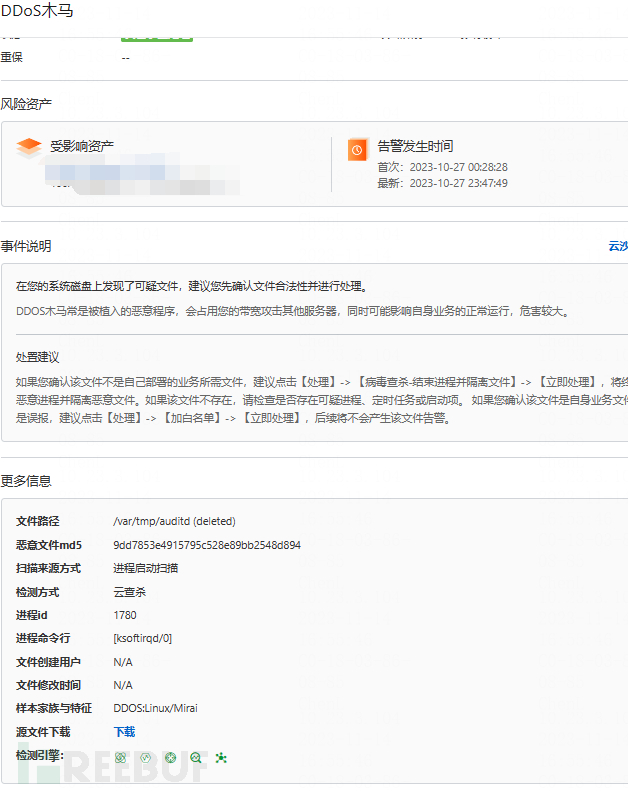Click the 样本家族与特征 label
The image size is (628, 791).
tap(54, 708)
